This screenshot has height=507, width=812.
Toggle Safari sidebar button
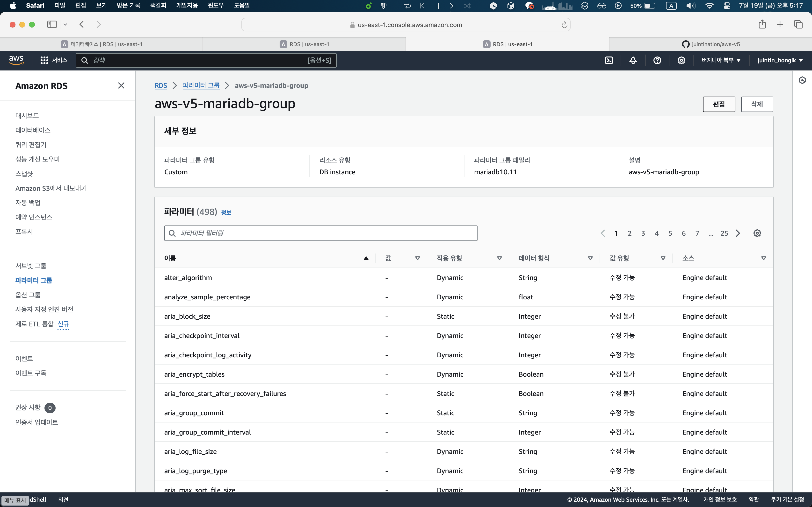[x=52, y=24]
